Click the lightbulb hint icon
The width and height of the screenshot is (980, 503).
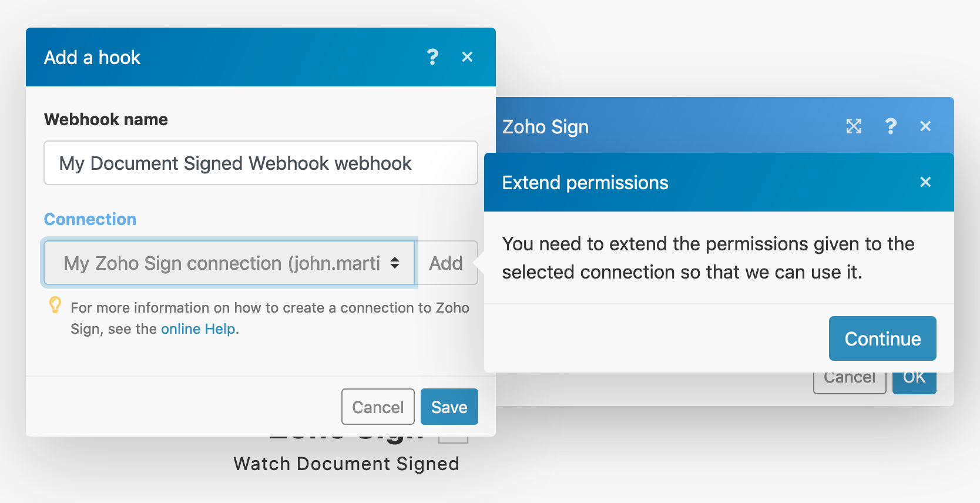55,305
